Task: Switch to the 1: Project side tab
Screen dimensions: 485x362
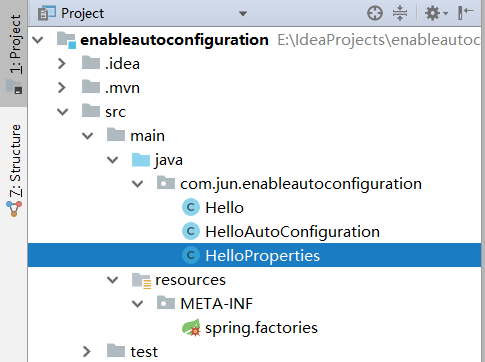Action: coord(14,53)
